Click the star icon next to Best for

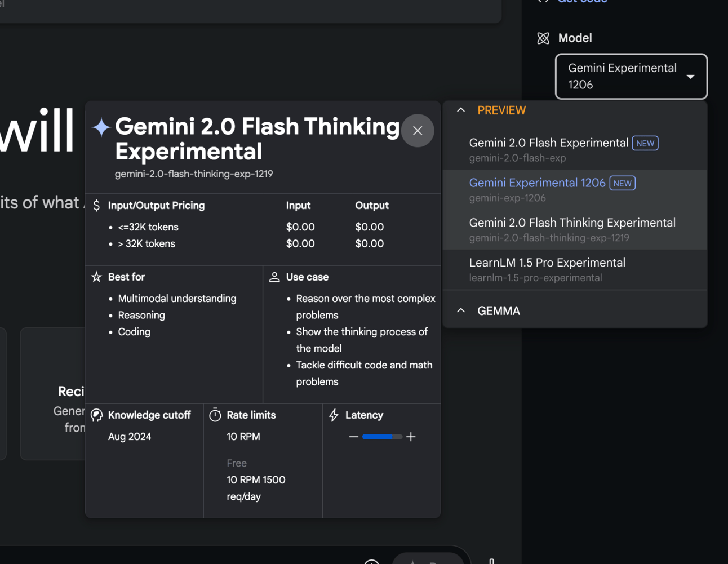(97, 277)
